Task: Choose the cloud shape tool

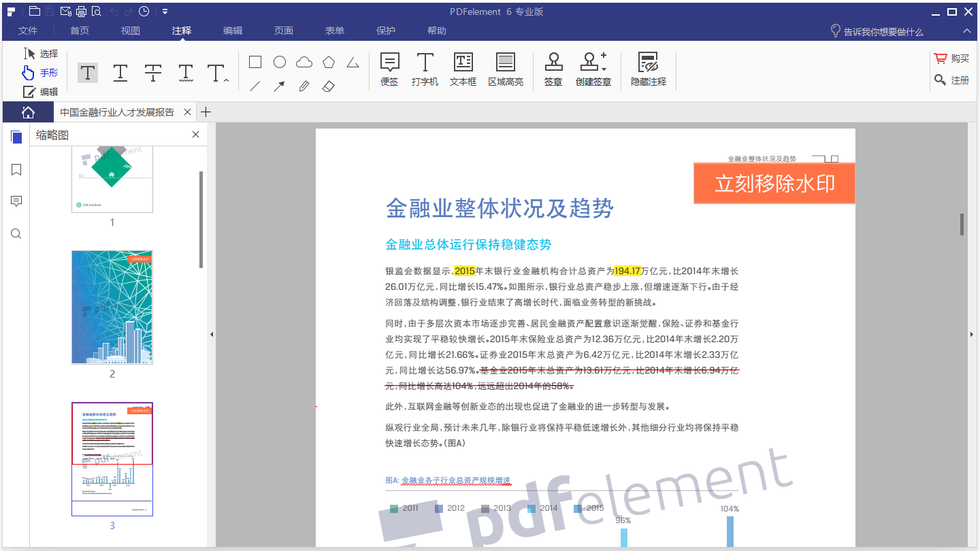Action: (x=304, y=63)
